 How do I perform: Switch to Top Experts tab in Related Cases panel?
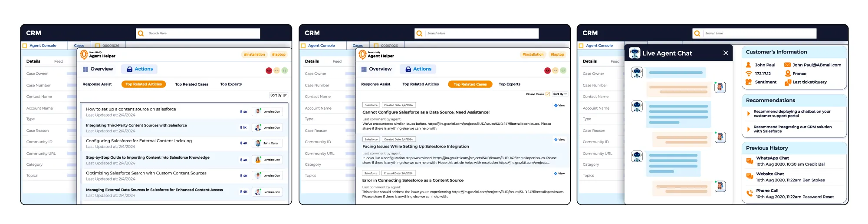click(509, 84)
